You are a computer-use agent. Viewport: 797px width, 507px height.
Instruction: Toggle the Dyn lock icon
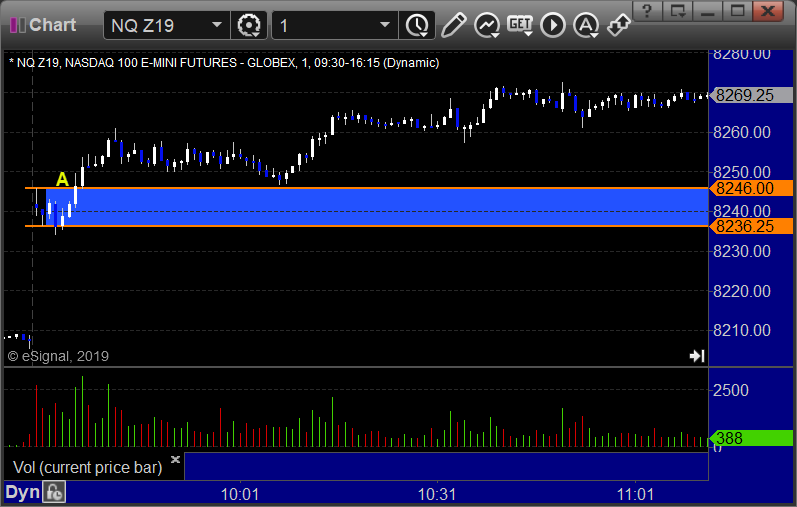(x=54, y=492)
